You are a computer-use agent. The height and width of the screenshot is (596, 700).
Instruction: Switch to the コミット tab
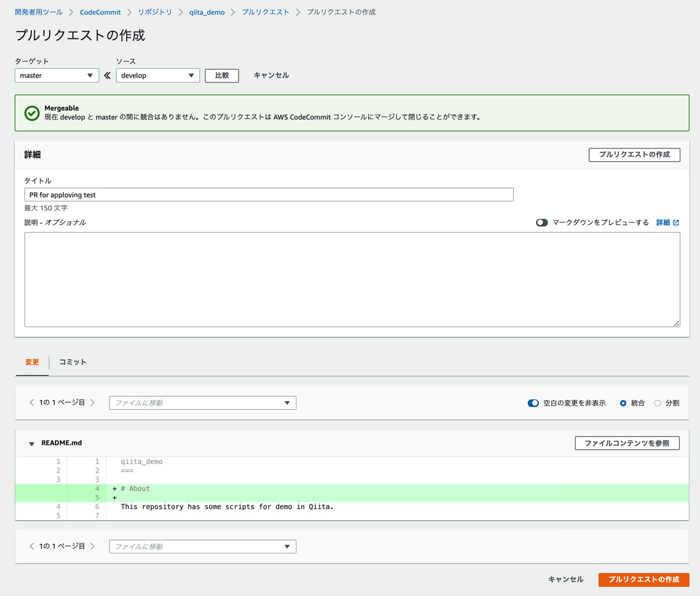(72, 362)
